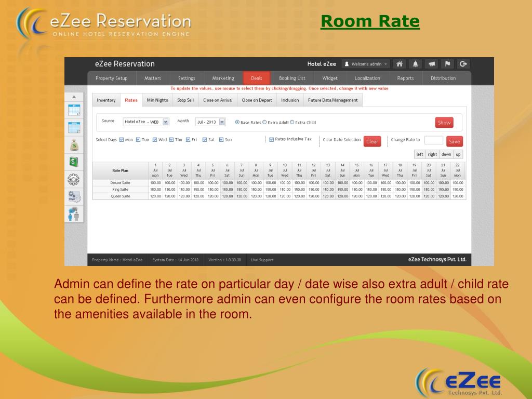Click the home icon in top bar
The image size is (532, 399).
pos(400,64)
